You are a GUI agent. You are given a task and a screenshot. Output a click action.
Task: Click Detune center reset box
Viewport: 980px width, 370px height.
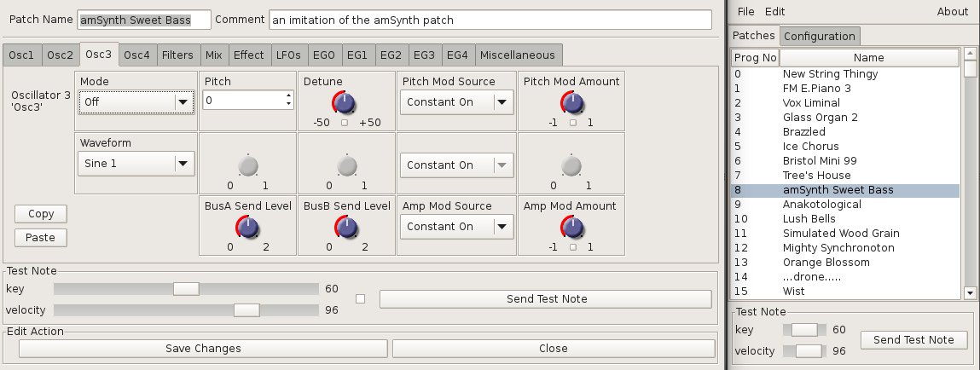click(345, 123)
